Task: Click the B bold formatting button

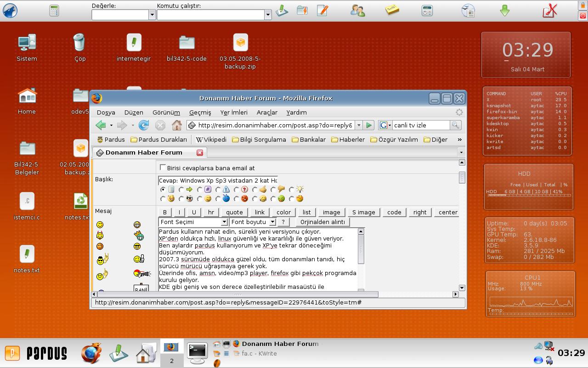Action: coord(164,212)
